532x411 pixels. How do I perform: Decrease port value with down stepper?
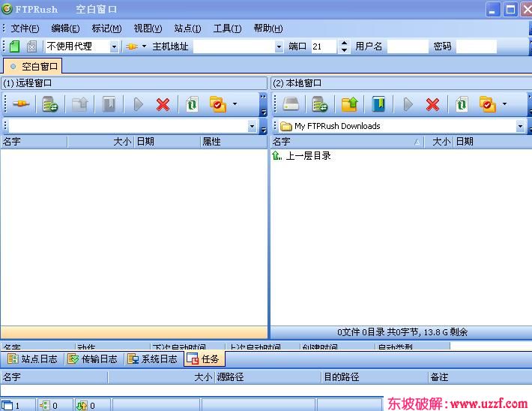344,49
